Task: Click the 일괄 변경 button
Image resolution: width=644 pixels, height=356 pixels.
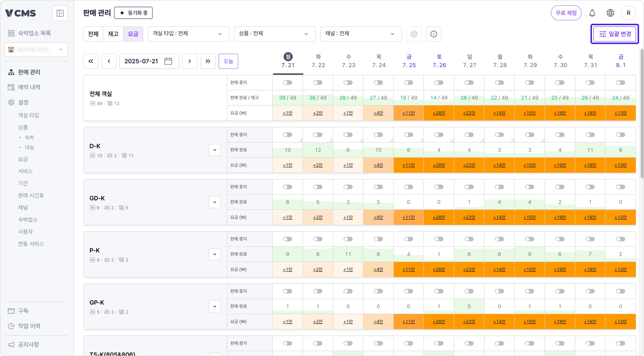Action: (x=615, y=34)
